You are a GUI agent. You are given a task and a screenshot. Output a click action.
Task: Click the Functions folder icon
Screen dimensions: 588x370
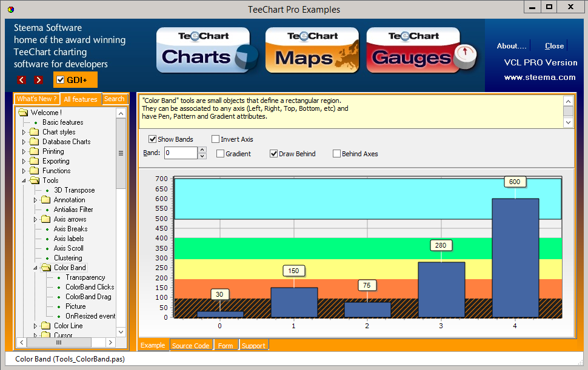tap(35, 171)
